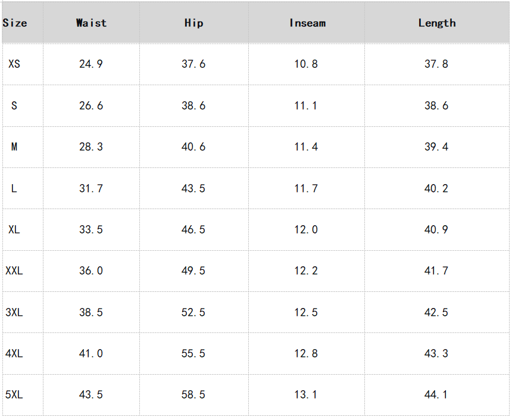Viewport: 512px width, 420px height.
Task: Click length value 40.9 for XL
Action: pos(436,229)
